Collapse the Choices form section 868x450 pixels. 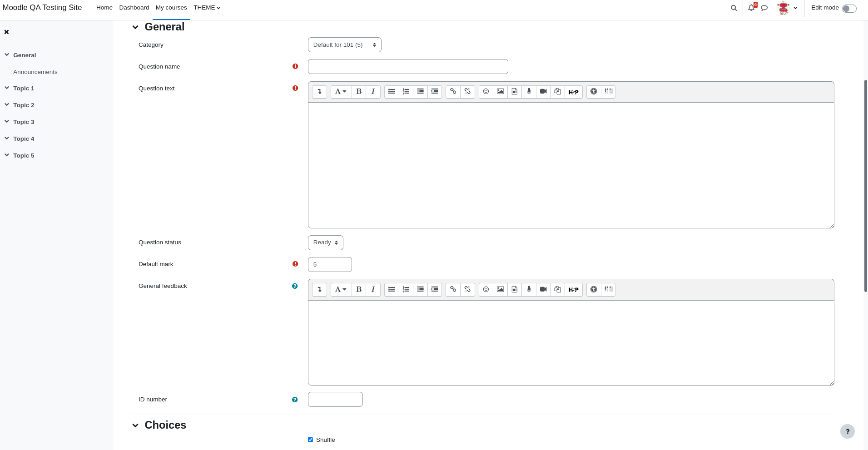135,425
